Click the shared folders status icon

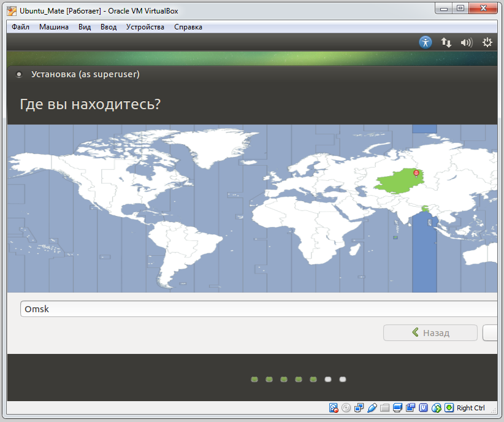point(385,408)
